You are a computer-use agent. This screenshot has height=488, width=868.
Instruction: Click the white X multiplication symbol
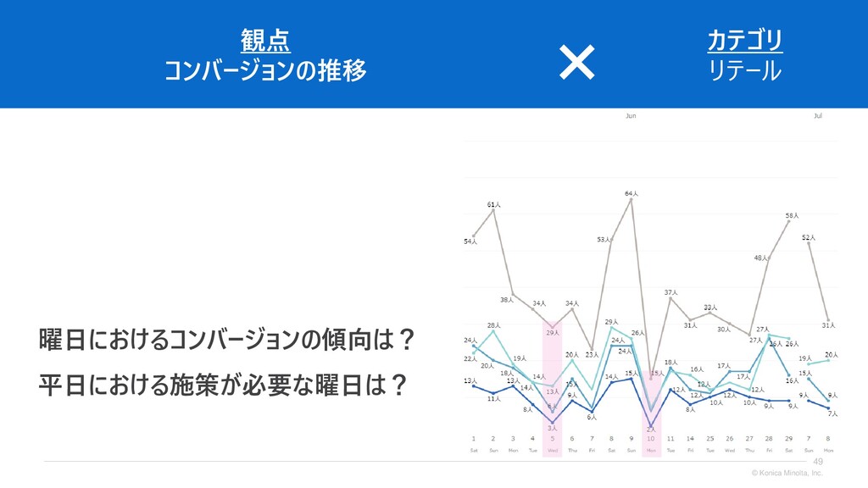[576, 62]
